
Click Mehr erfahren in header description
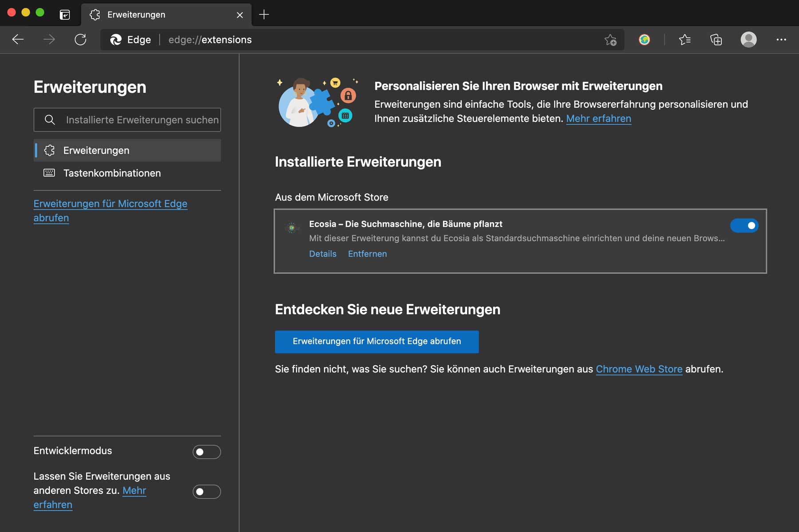(598, 119)
